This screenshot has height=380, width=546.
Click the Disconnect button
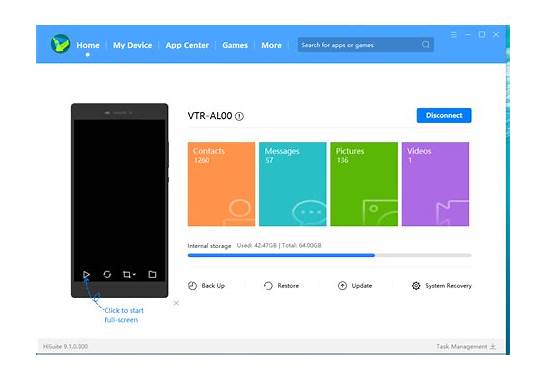(x=444, y=115)
